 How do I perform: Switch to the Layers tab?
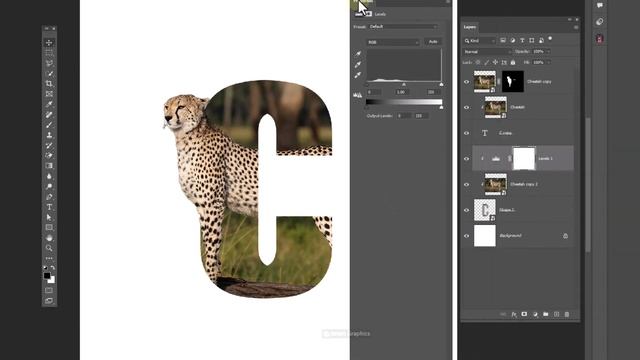point(470,27)
